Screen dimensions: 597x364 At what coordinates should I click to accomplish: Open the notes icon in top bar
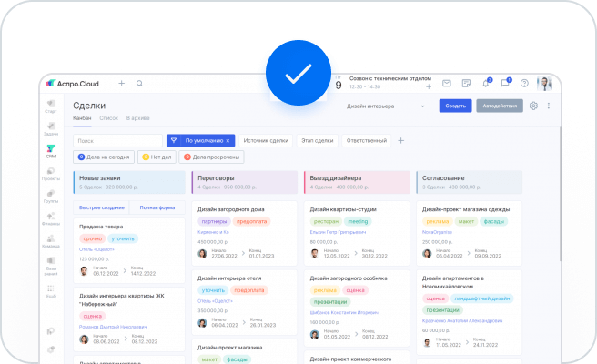click(x=466, y=83)
